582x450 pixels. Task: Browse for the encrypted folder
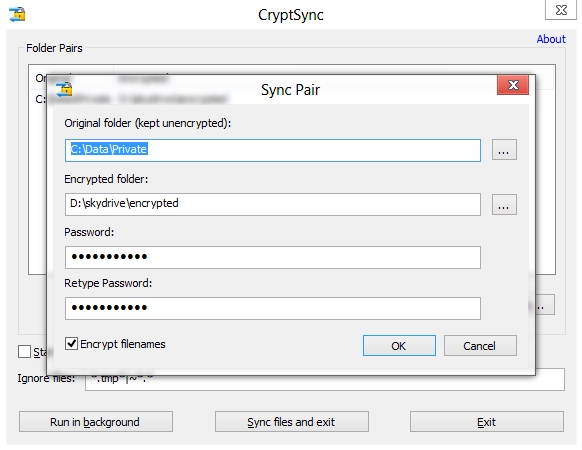504,205
